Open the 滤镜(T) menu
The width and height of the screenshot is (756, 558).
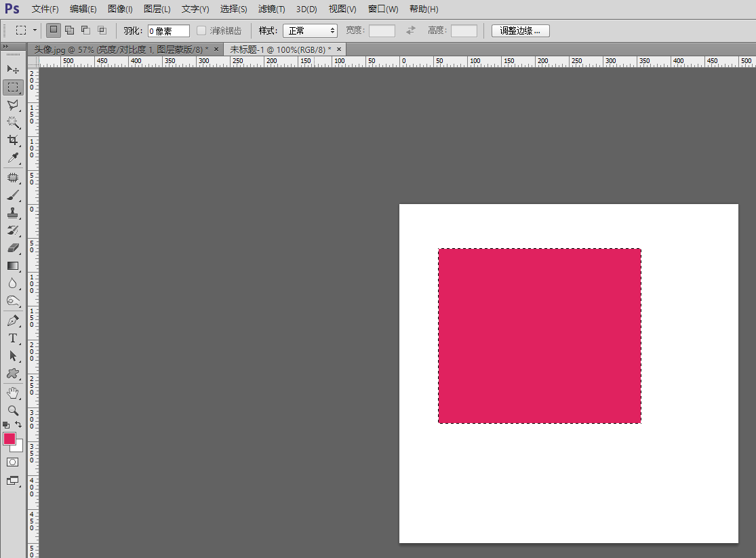tap(271, 9)
